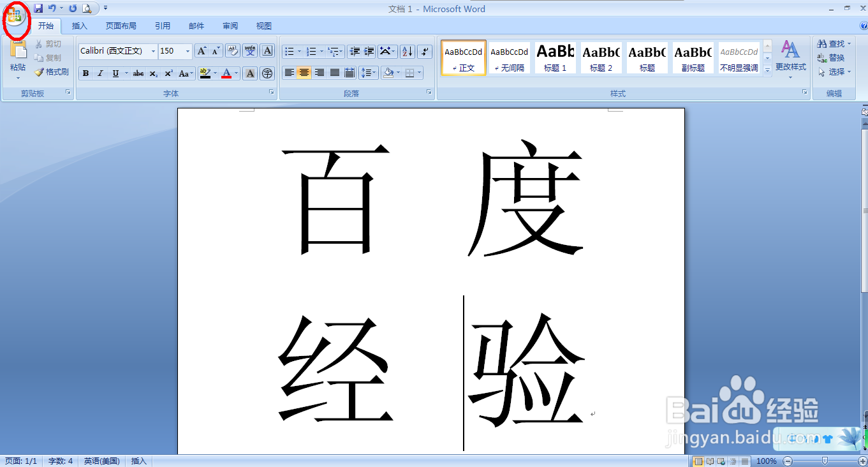Viewport: 868px width, 467px height.
Task: Align text right
Action: [x=320, y=73]
